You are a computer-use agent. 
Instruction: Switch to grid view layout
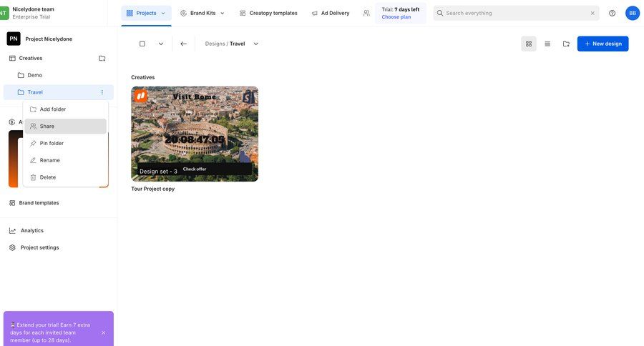(529, 44)
